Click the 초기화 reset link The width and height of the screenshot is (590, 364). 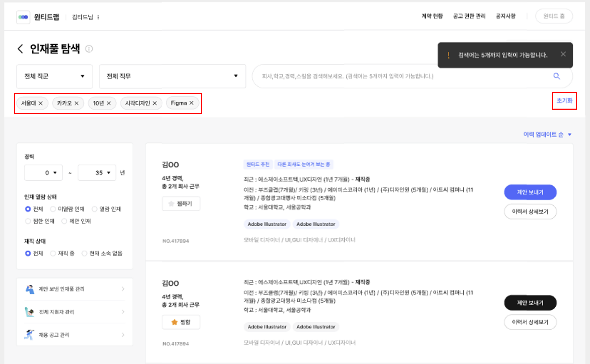click(565, 101)
